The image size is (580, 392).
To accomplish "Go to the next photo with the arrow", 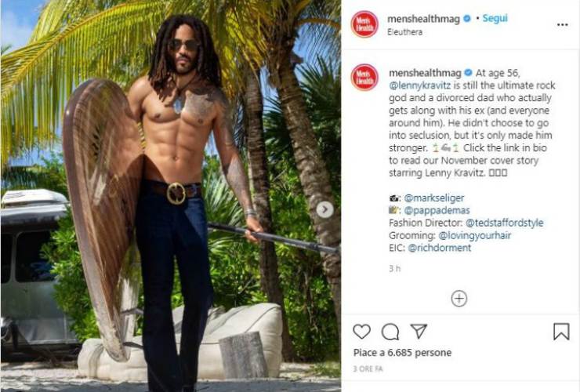I will click(x=324, y=209).
